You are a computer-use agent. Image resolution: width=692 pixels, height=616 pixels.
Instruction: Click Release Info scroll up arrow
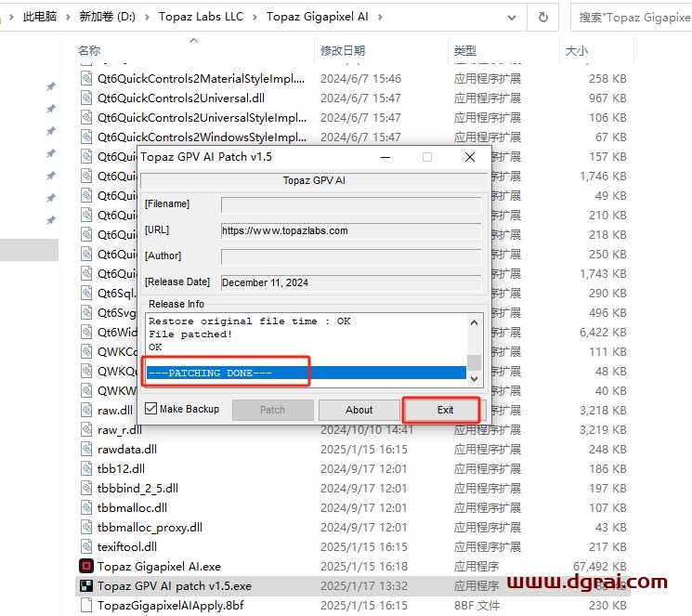[x=475, y=322]
